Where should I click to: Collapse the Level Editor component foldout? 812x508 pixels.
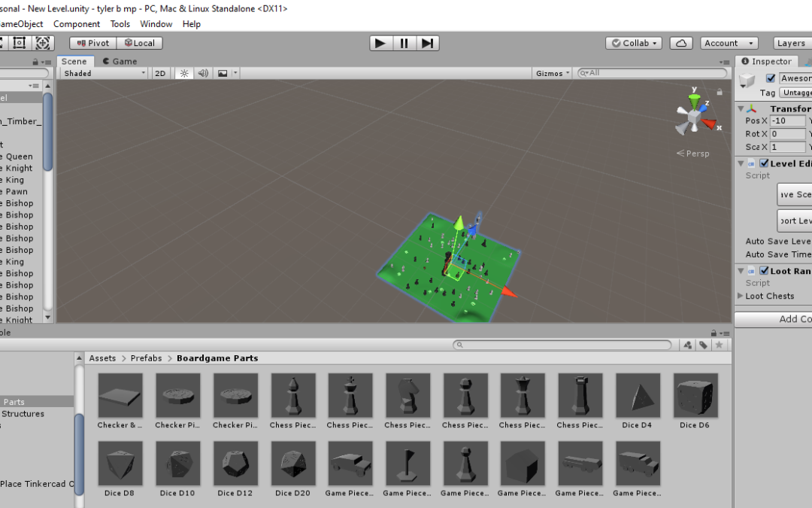tap(741, 163)
